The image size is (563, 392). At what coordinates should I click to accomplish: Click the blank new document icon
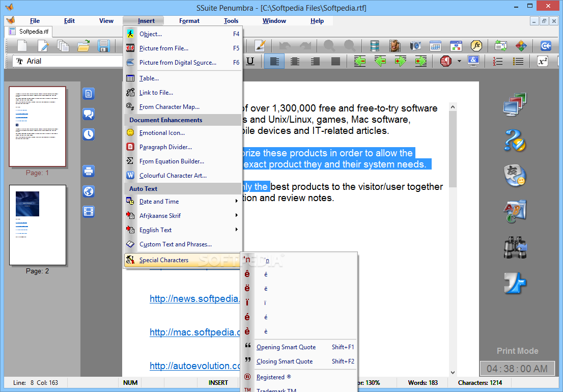pyautogui.click(x=22, y=46)
